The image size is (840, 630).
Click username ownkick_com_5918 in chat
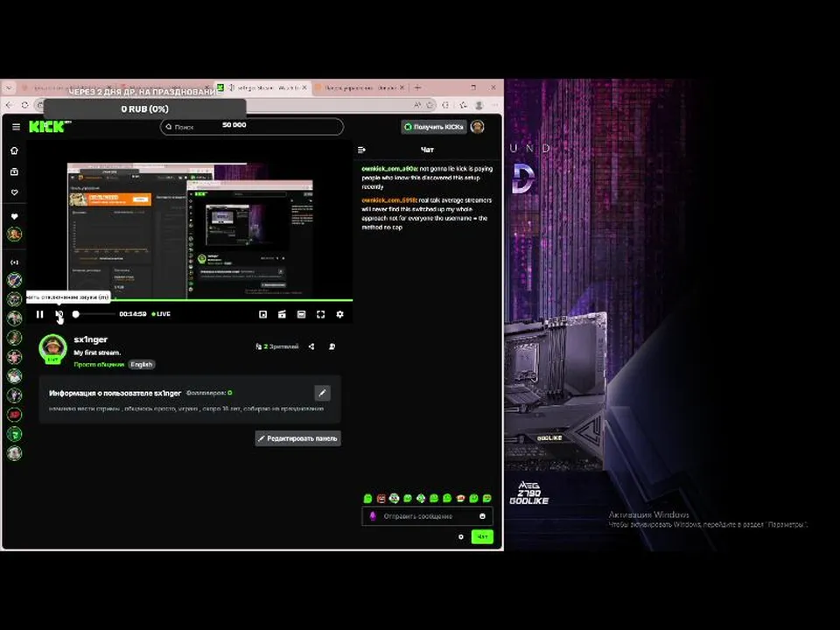click(x=389, y=199)
